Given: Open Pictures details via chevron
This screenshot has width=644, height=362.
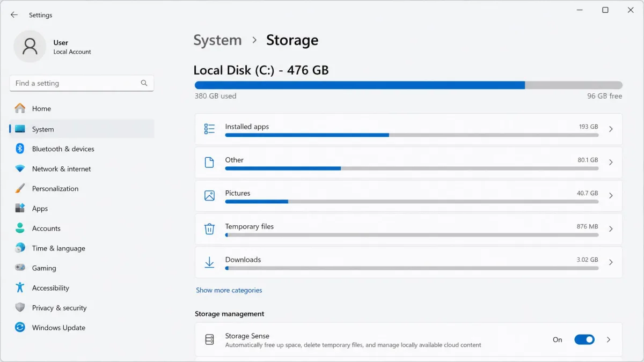Looking at the screenshot, I should pyautogui.click(x=611, y=196).
